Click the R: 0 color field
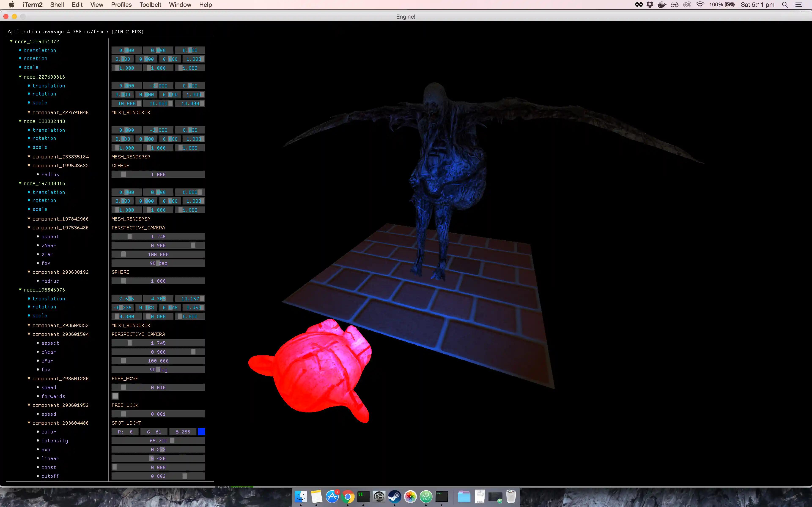This screenshot has width=812, height=507. [x=125, y=432]
